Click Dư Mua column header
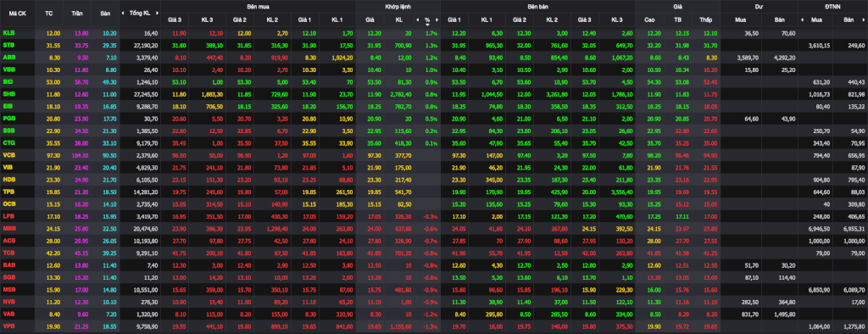The width and height of the screenshot is (868, 334). coord(739,20)
